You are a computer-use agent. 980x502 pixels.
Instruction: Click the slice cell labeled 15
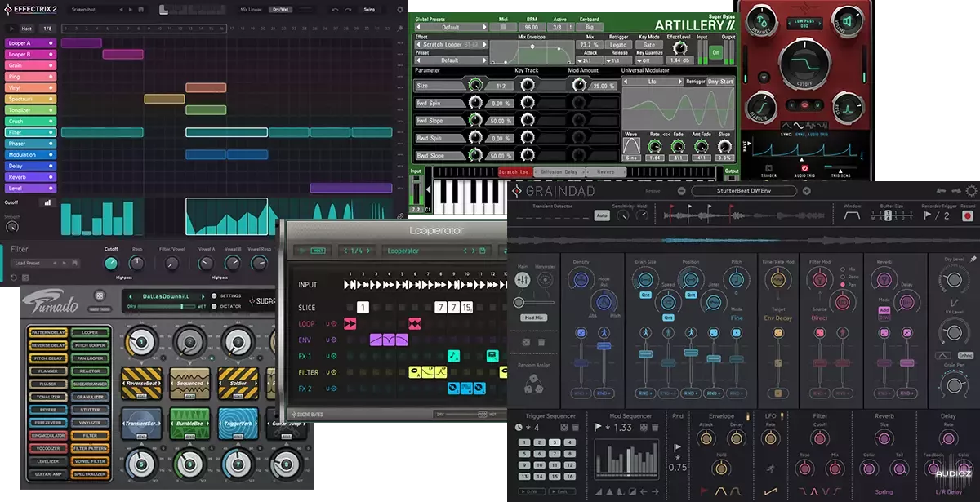pos(466,307)
